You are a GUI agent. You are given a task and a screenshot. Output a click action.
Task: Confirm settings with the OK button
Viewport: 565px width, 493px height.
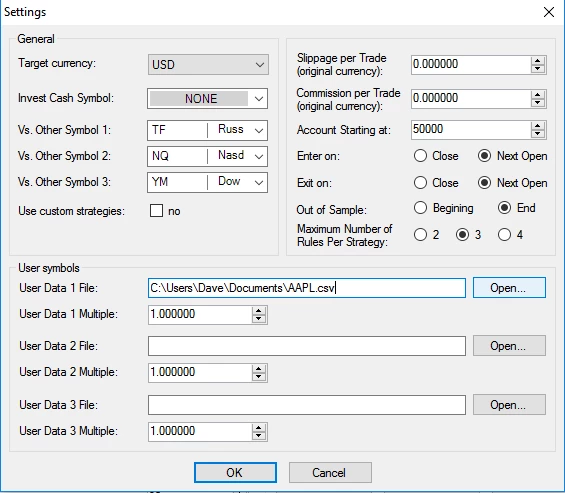coord(235,472)
